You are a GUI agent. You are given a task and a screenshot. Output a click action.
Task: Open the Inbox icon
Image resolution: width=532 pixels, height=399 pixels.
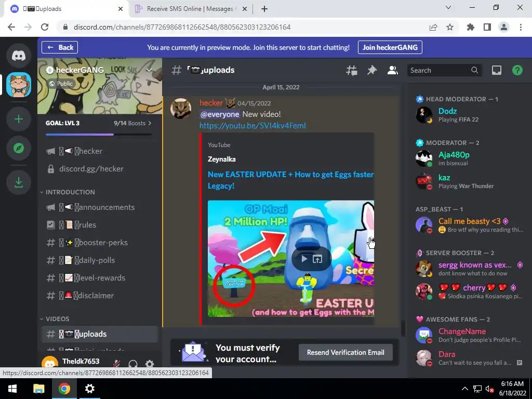coord(496,70)
